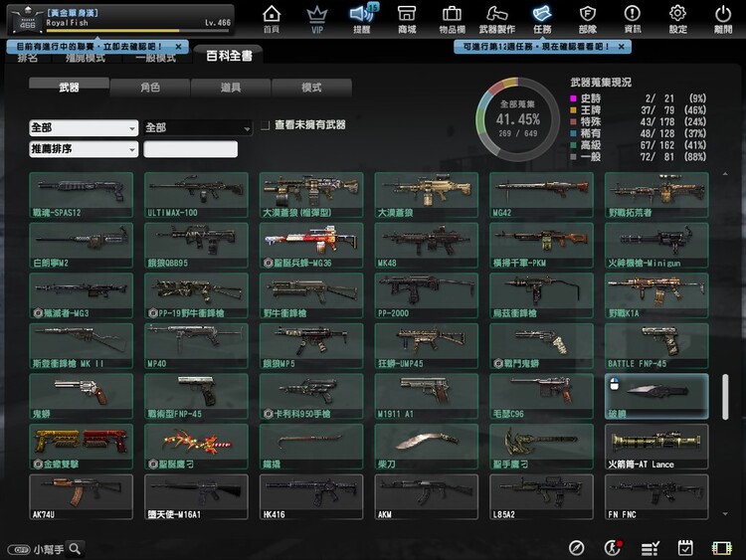
Task: Select the L85A2 weapon card
Action: 541,496
